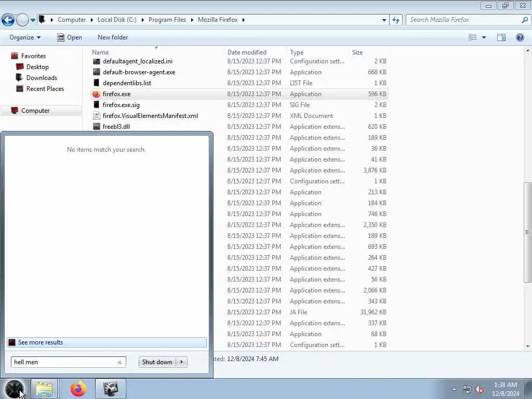Select freebl3.dll file
Viewport: 532px width, 399px height.
pyautogui.click(x=239, y=127)
